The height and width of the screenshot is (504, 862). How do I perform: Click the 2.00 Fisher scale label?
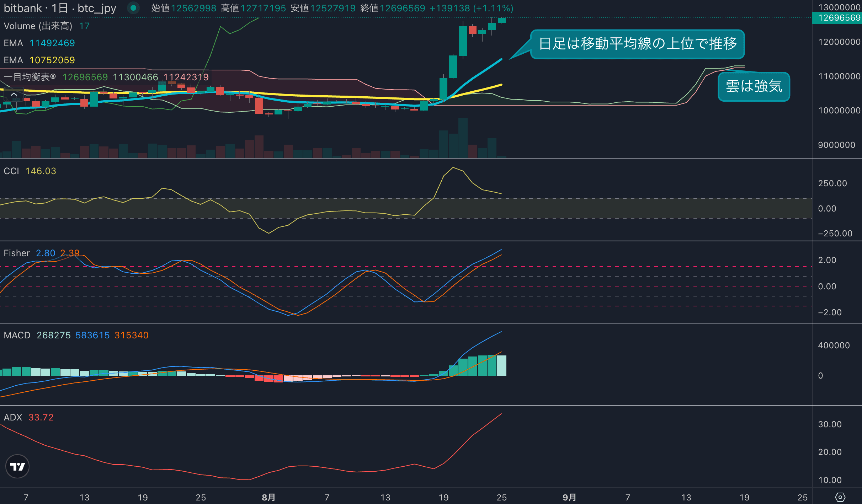(827, 260)
